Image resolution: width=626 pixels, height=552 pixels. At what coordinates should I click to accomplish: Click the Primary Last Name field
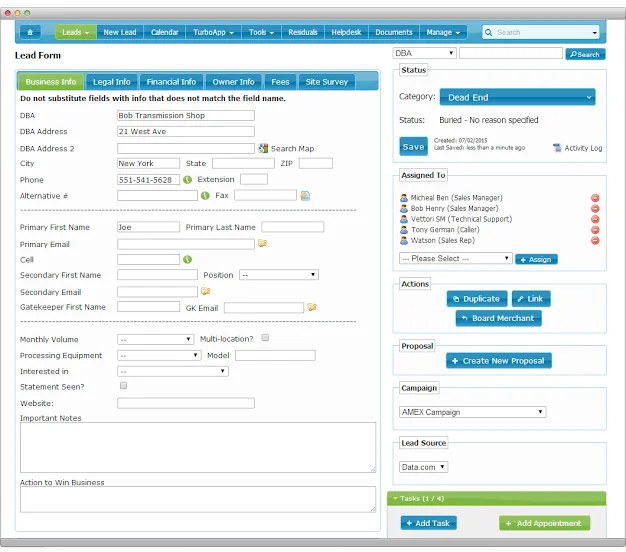tap(293, 227)
